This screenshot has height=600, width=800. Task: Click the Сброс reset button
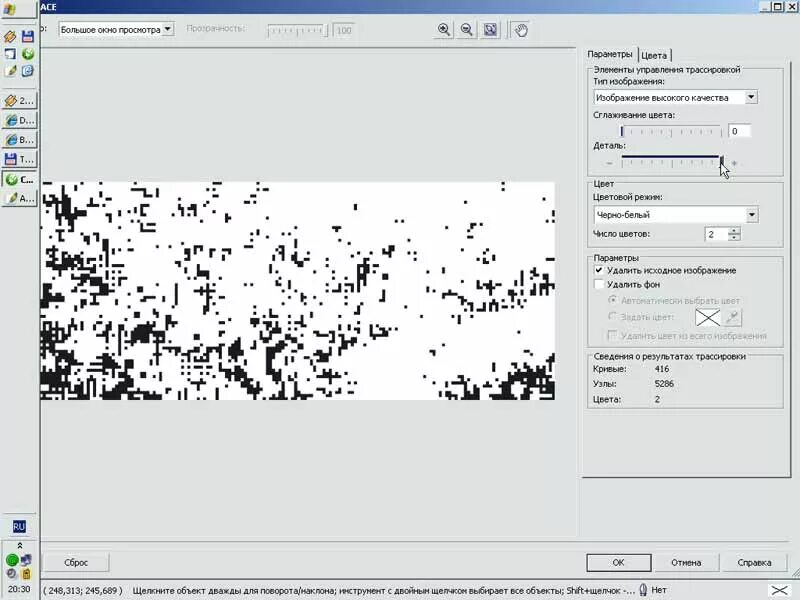pos(76,562)
